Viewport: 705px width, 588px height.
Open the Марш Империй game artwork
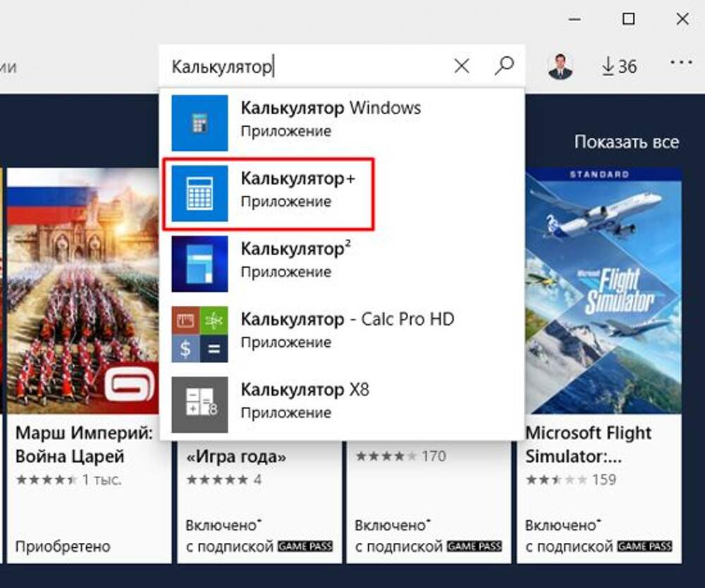click(x=83, y=290)
